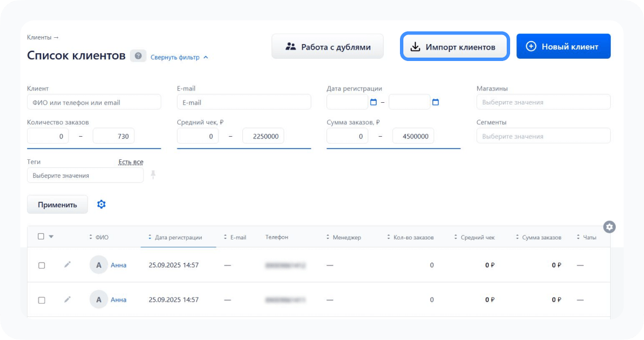The image size is (644, 340).
Task: Open the Магазины values dropdown
Action: coord(543,102)
